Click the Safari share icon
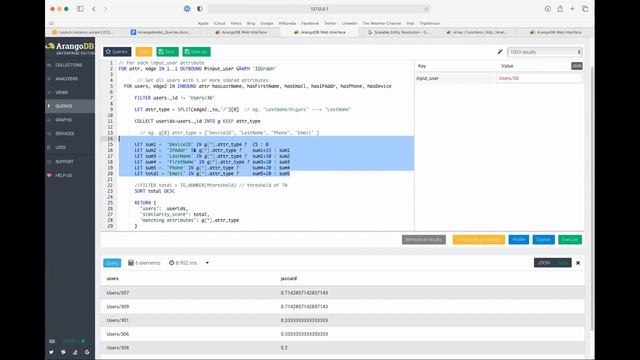Image resolution: width=640 pixels, height=360 pixels. pos(560,9)
